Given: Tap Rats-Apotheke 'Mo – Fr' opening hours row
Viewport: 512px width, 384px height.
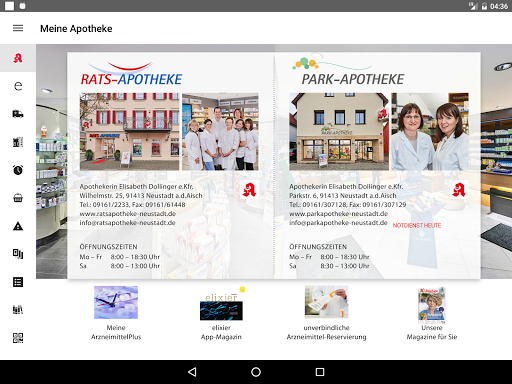Looking at the screenshot, I should click(119, 257).
